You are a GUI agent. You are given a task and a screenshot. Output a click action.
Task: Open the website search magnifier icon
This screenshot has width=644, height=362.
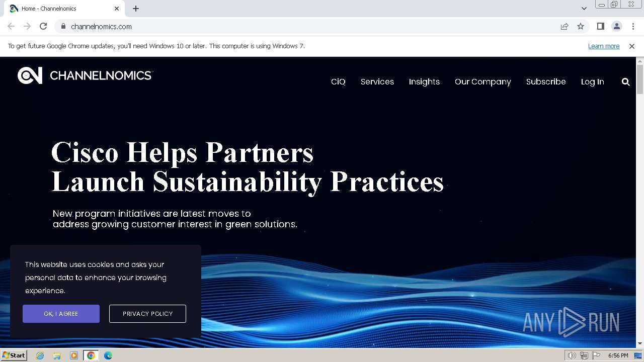coord(625,81)
